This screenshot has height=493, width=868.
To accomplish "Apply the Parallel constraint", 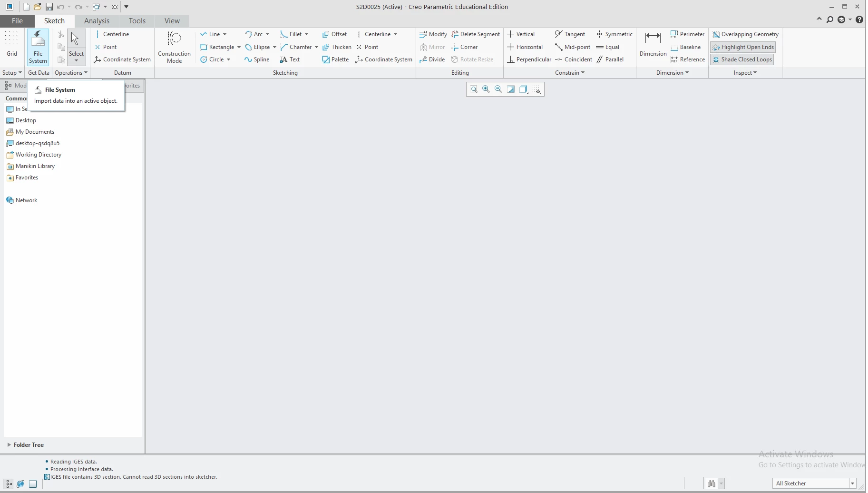I will tap(609, 59).
